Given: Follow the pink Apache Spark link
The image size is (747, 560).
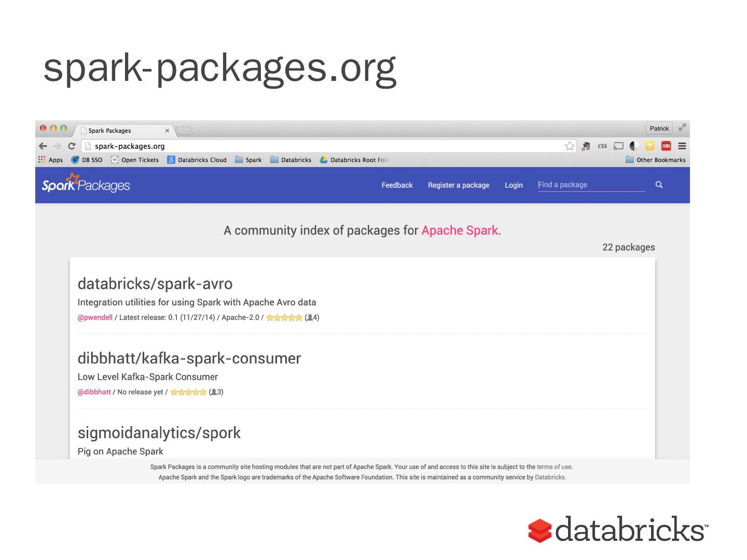Looking at the screenshot, I should (x=460, y=230).
